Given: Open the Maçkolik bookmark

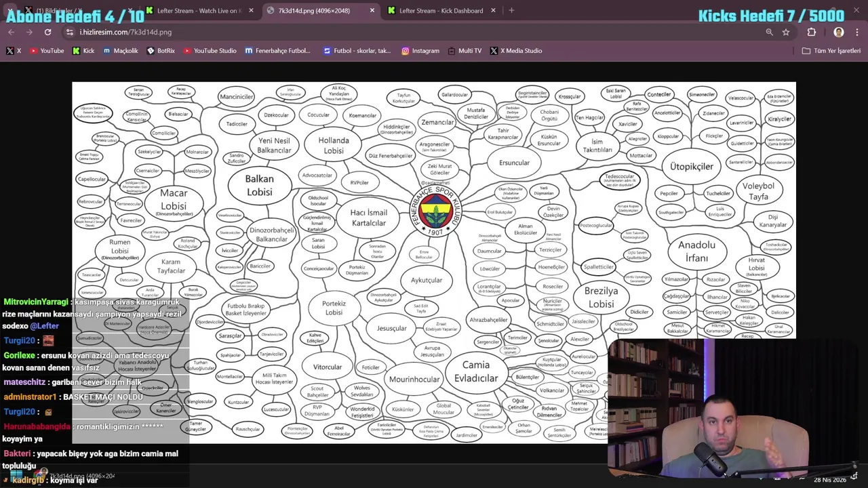Looking at the screenshot, I should pos(121,51).
